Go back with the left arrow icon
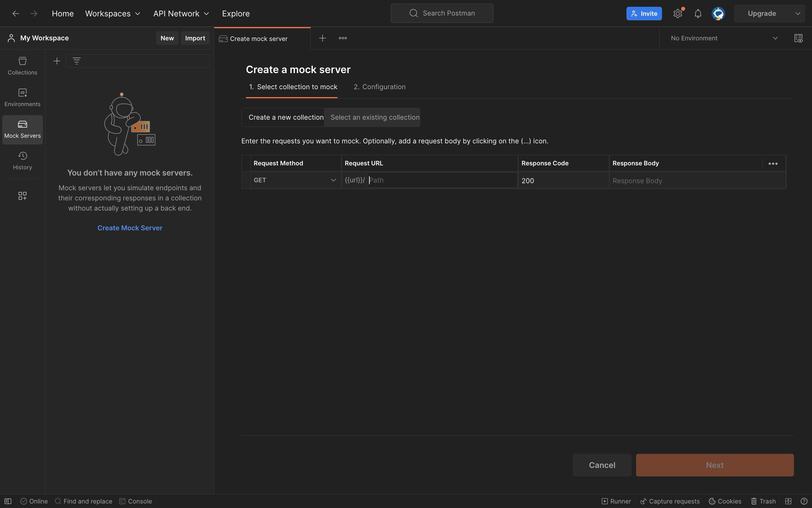 pos(16,14)
